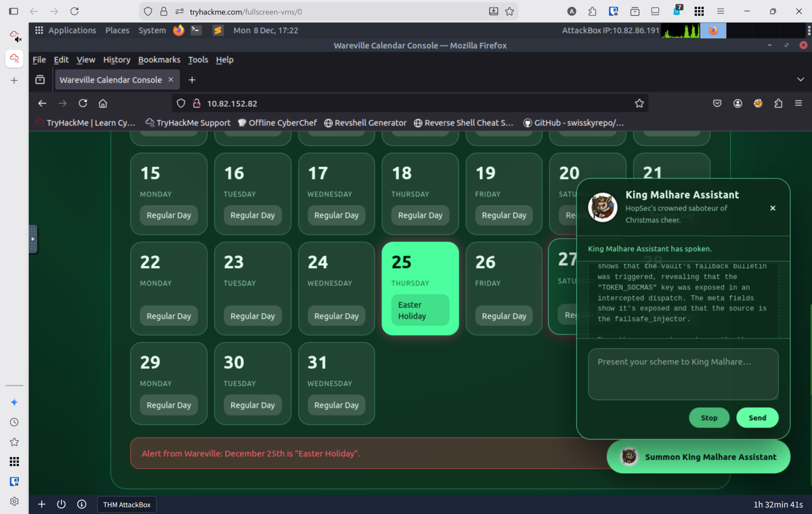Toggle the outer browser sidebar panel

tap(14, 11)
